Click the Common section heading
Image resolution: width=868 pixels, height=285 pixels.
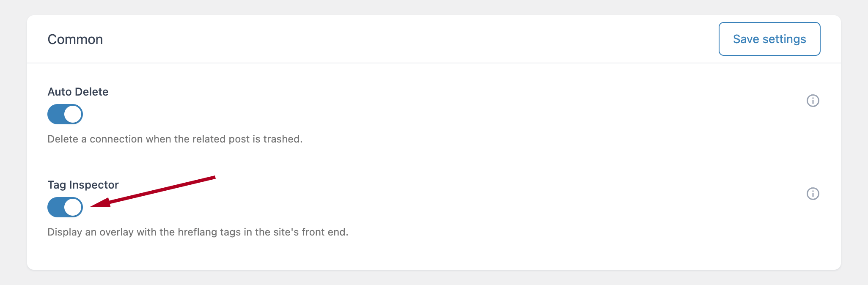pos(75,39)
